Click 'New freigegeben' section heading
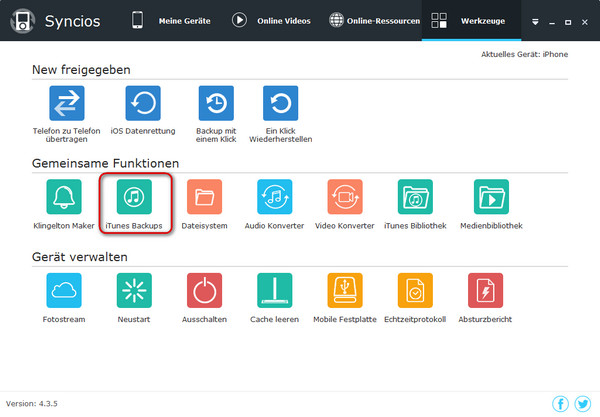 (x=81, y=70)
